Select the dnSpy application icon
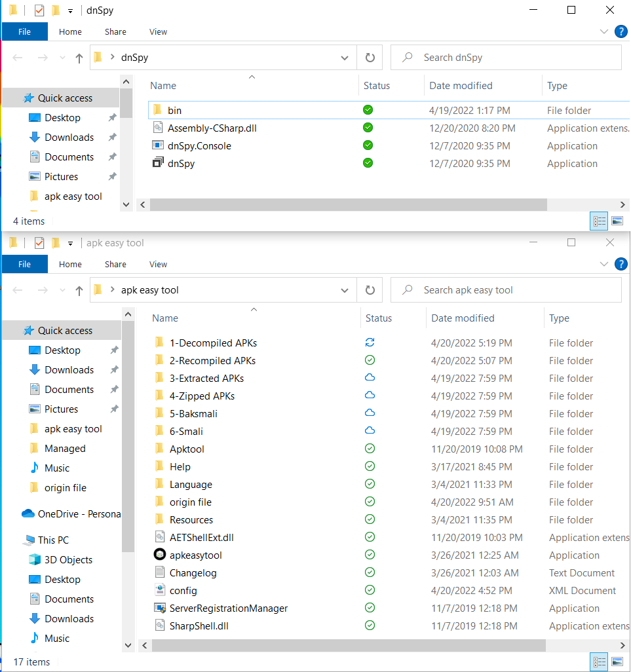Screen dimensions: 631x672 point(158,163)
